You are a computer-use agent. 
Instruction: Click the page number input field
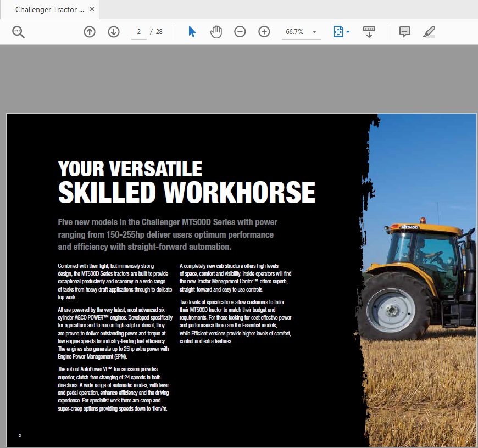pos(139,32)
